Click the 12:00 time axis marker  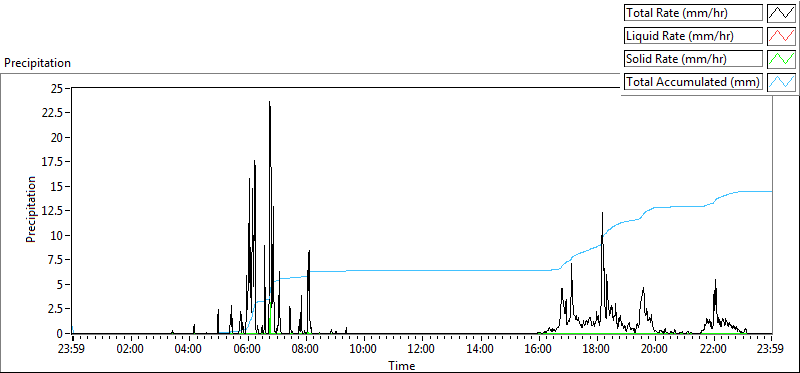point(422,350)
